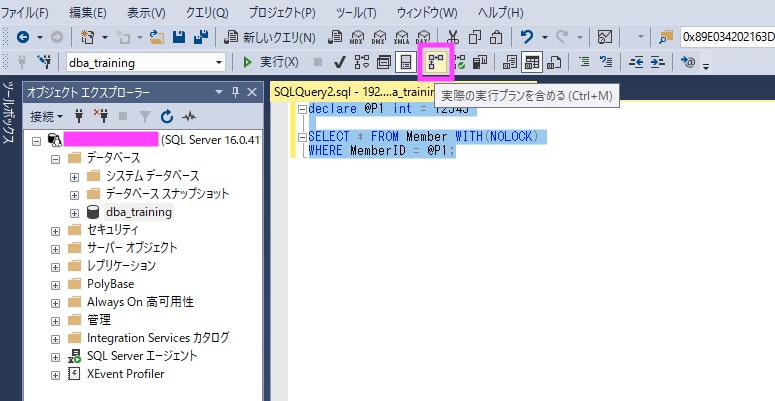Screen dimensions: 775x401
Task: Parse the query with checkmark icon
Action: click(x=339, y=62)
